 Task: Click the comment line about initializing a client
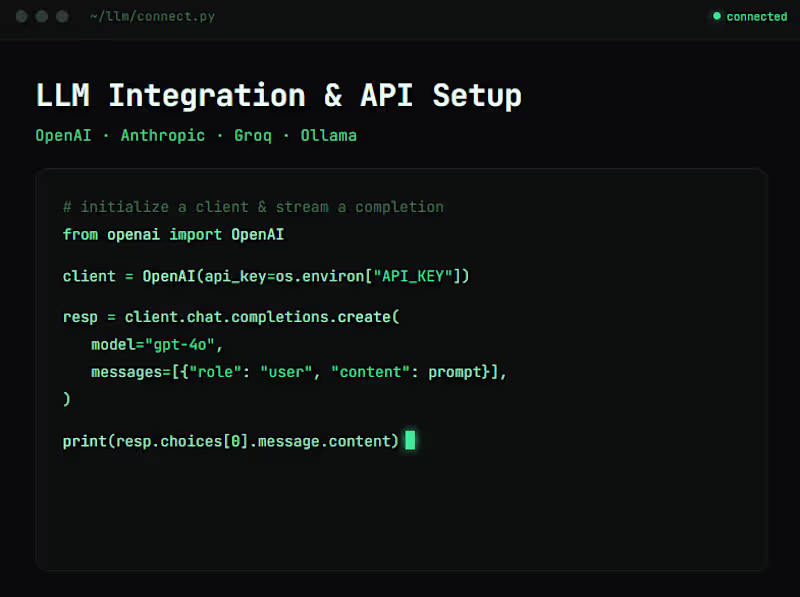253,207
